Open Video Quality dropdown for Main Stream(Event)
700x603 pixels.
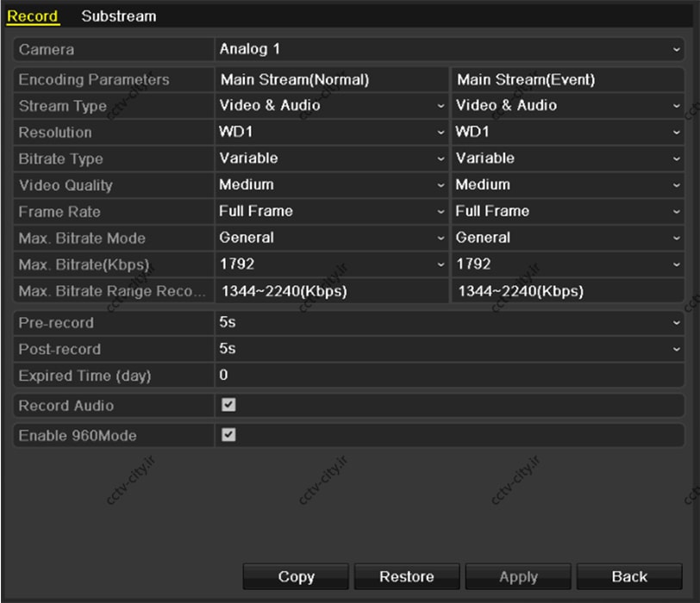(x=568, y=184)
